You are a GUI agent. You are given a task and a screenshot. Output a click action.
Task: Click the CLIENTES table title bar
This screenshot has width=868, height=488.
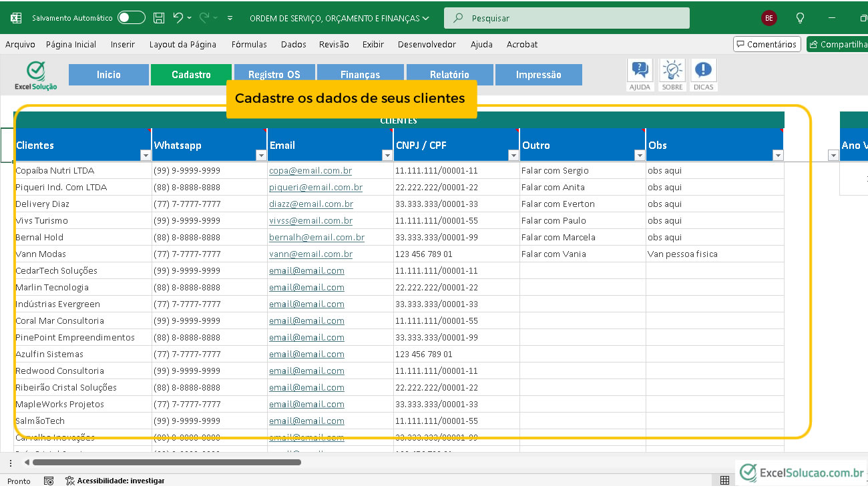tap(399, 120)
